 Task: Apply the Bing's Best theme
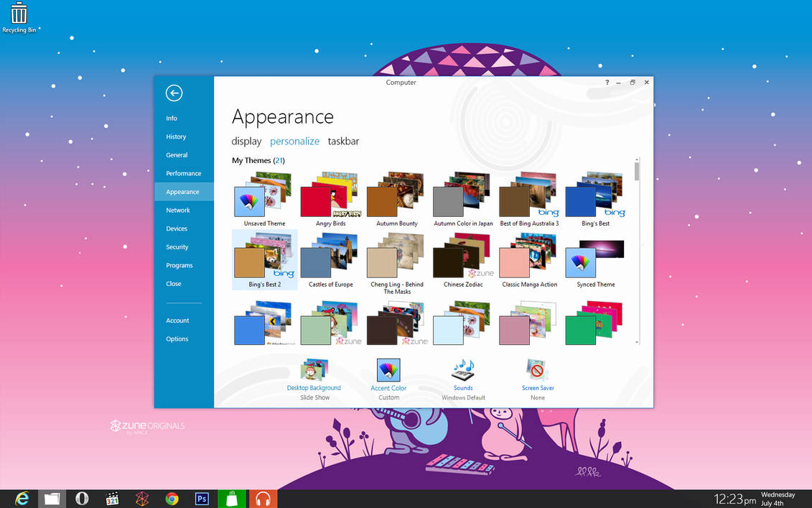point(597,195)
